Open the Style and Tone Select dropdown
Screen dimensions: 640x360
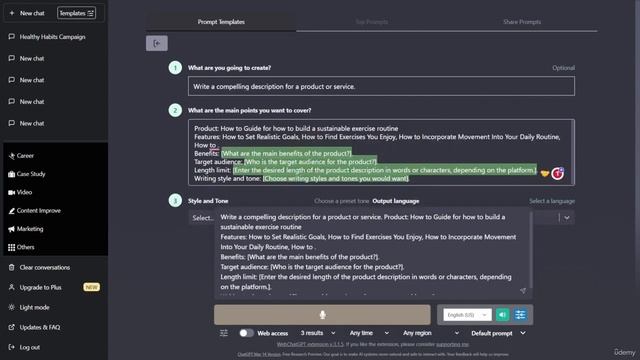(x=202, y=218)
